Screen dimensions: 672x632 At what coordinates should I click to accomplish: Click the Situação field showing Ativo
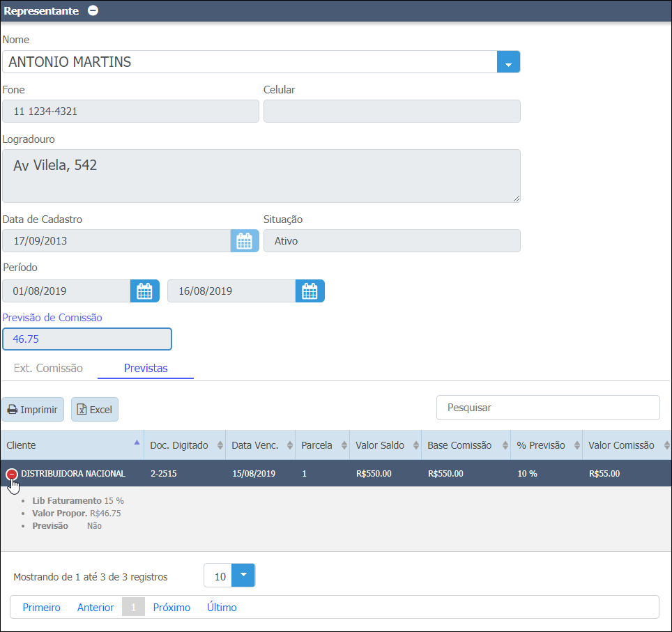pos(392,241)
